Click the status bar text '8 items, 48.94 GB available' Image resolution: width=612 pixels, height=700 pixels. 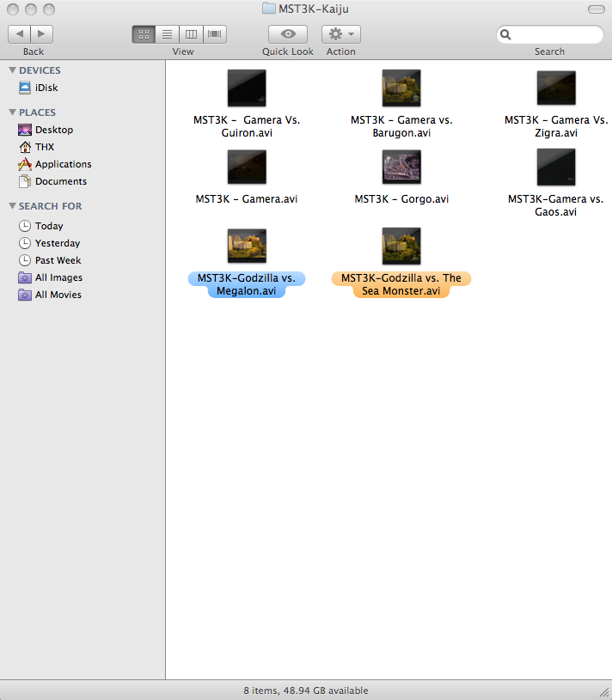[x=306, y=691]
